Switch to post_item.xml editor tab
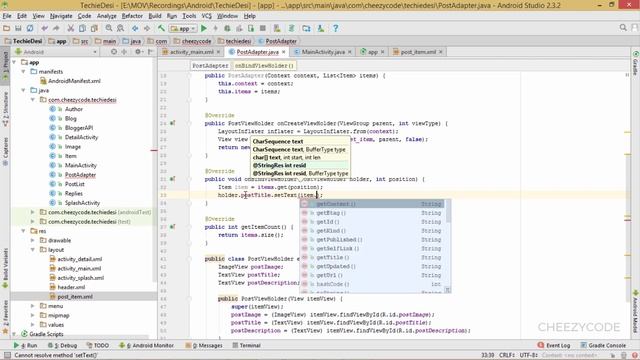This screenshot has width=640, height=360. 418,52
